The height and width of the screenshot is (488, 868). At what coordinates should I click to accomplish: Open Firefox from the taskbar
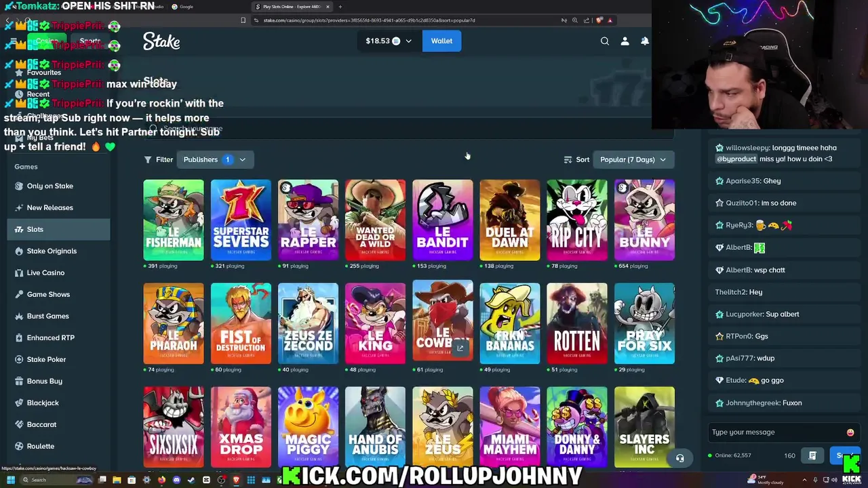pos(161,480)
